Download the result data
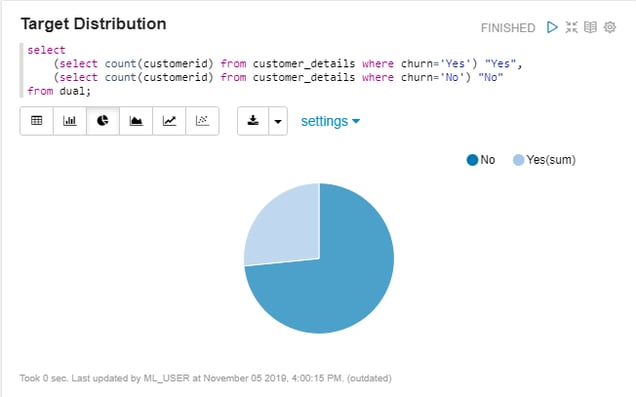The image size is (636, 397). click(253, 121)
